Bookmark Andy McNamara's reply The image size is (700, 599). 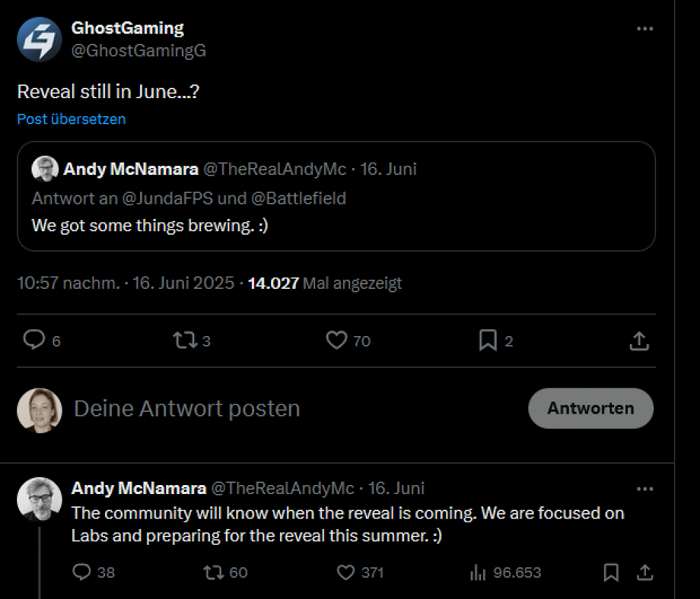click(611, 572)
